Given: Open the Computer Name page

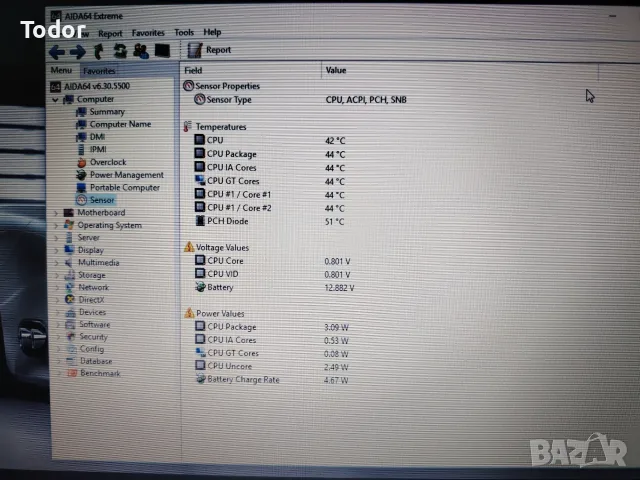Looking at the screenshot, I should [113, 124].
